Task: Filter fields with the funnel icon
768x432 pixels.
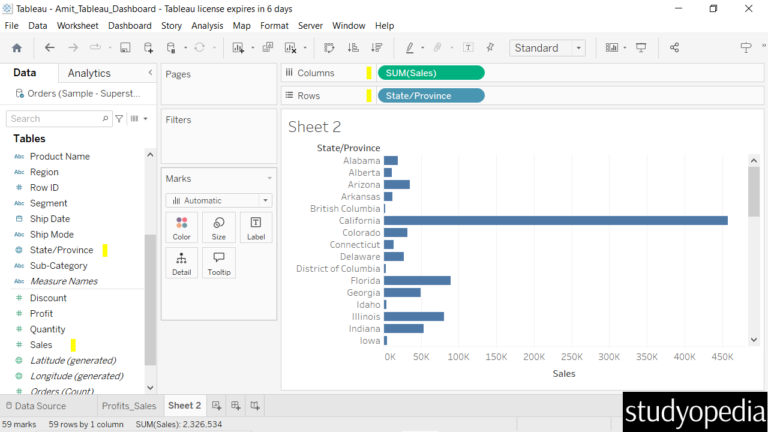Action: point(119,119)
